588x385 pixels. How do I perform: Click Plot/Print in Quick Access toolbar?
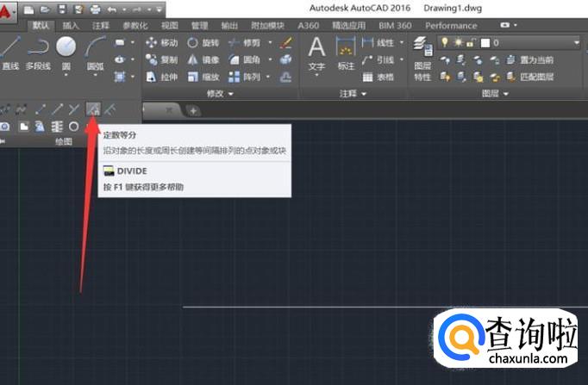coord(95,9)
